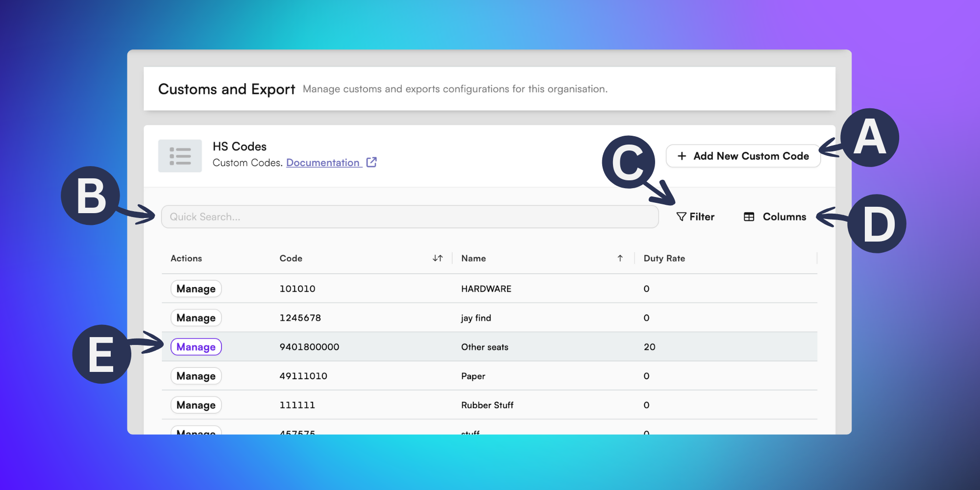
Task: Click the Columns table icon
Action: point(749,217)
